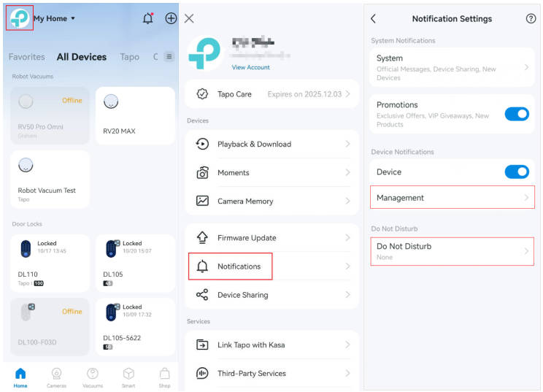The height and width of the screenshot is (392, 543).
Task: Select the RV20 MAX device card
Action: (x=135, y=115)
